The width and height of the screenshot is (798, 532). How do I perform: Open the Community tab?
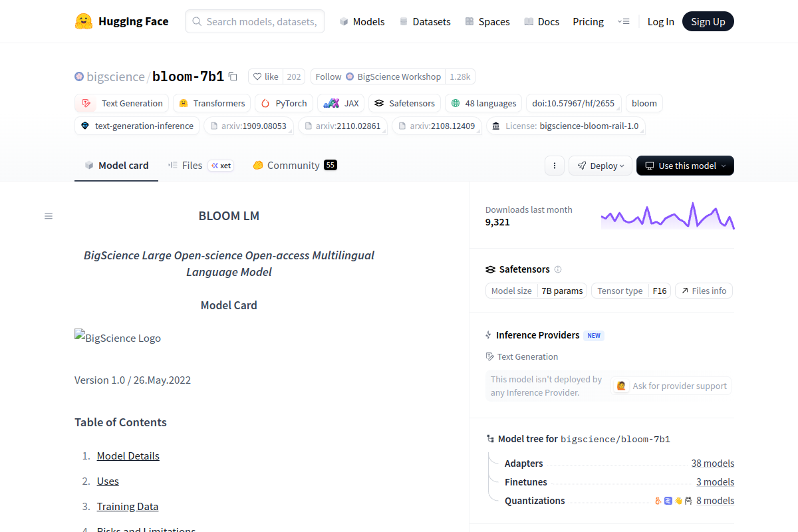(x=293, y=165)
